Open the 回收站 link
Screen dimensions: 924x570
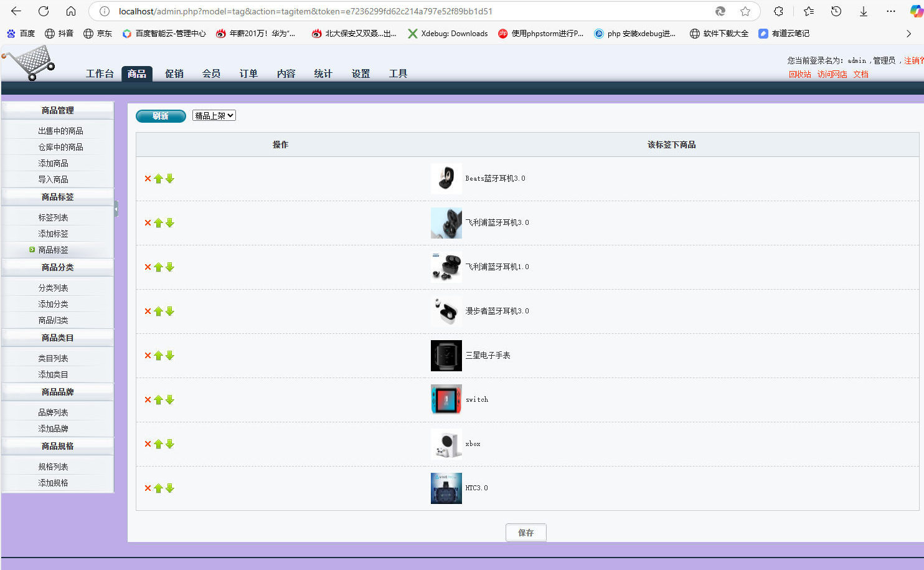click(x=799, y=74)
